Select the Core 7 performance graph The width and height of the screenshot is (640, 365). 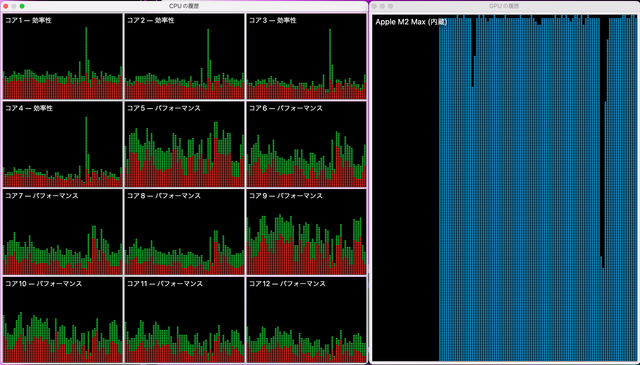click(x=62, y=232)
